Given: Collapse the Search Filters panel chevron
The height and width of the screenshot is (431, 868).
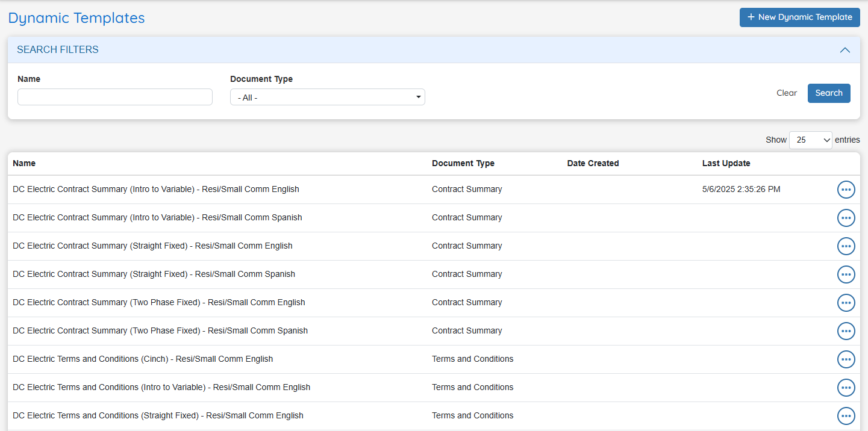Looking at the screenshot, I should [x=845, y=50].
